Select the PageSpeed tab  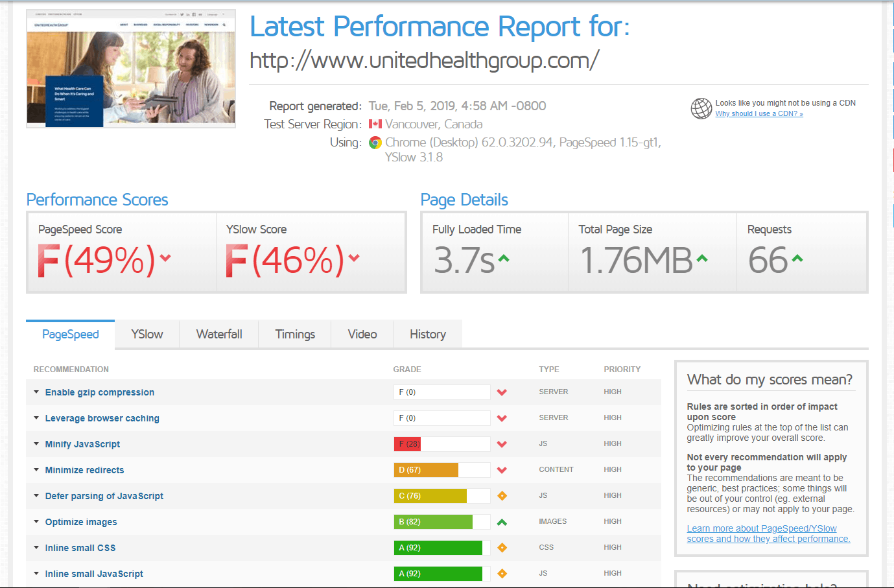tap(71, 335)
